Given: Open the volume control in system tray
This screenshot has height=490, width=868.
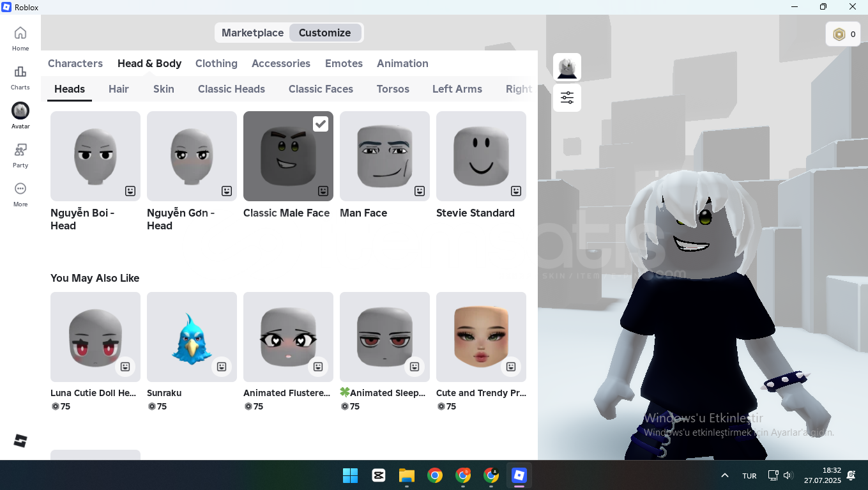Looking at the screenshot, I should point(788,475).
